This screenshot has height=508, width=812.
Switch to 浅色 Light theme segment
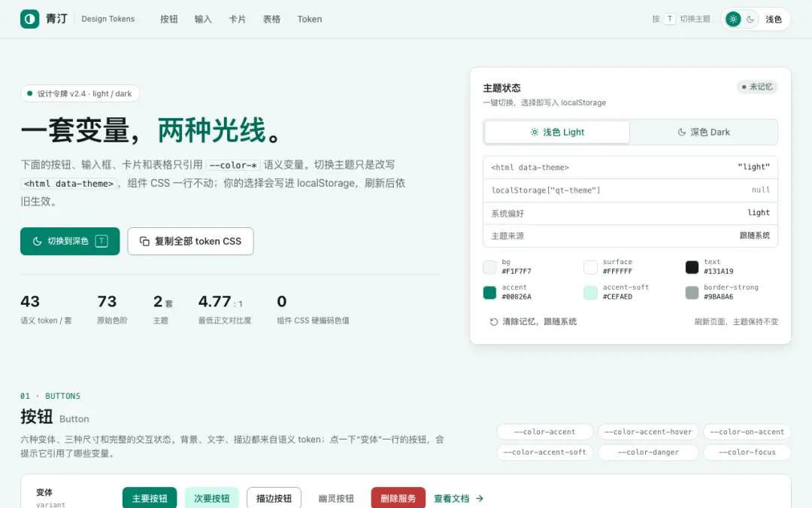click(x=557, y=132)
